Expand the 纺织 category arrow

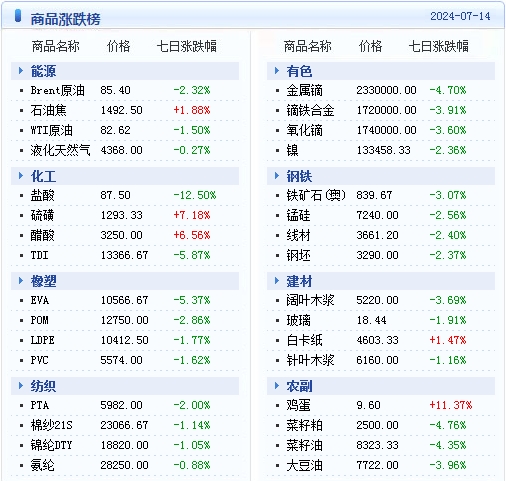[21, 386]
